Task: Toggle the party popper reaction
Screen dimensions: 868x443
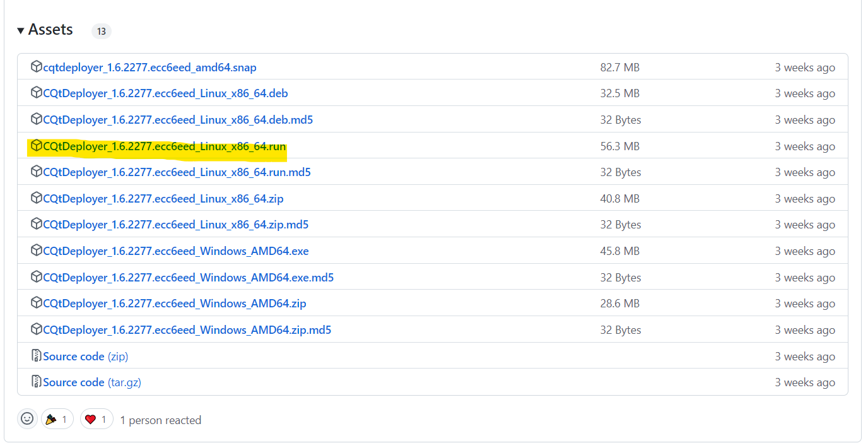Action: [57, 419]
